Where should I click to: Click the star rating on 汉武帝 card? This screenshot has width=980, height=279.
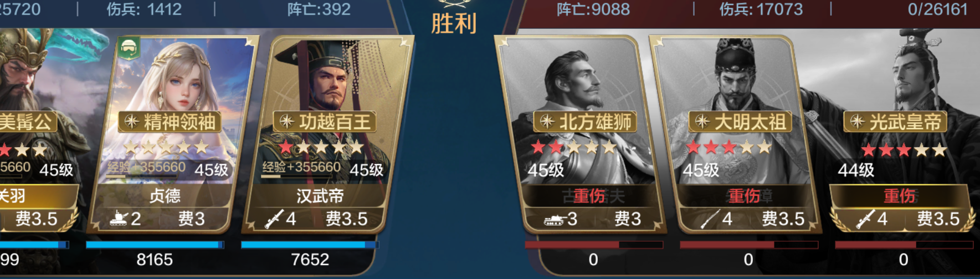click(321, 147)
